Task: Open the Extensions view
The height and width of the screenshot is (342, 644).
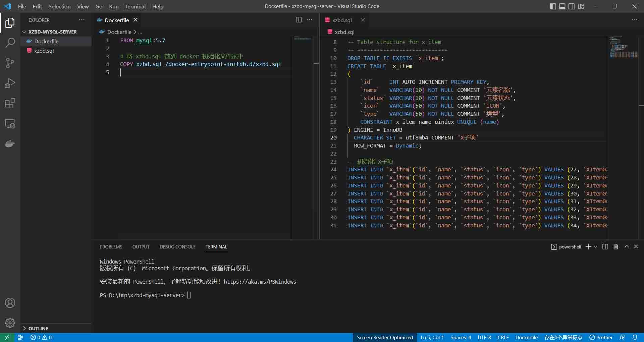Action: [x=10, y=104]
